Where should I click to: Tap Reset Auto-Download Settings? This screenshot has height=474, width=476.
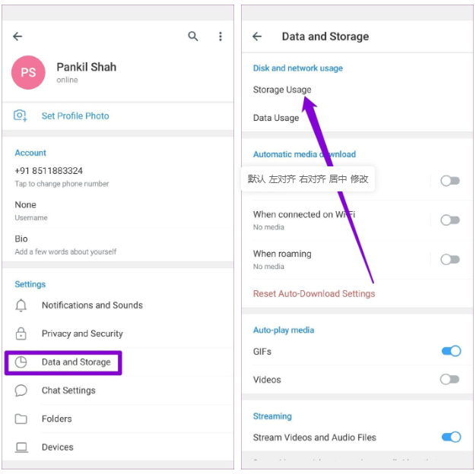(x=313, y=293)
